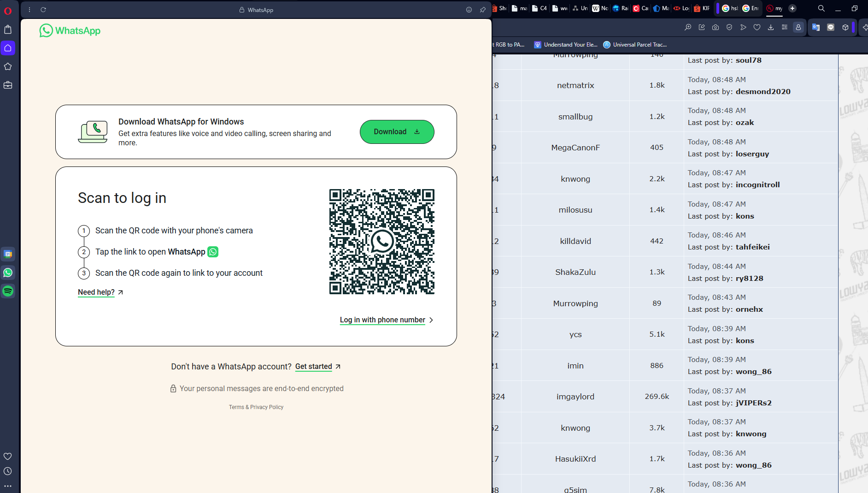Open the Google Translate extension icon
The height and width of the screenshot is (493, 868).
(x=816, y=27)
